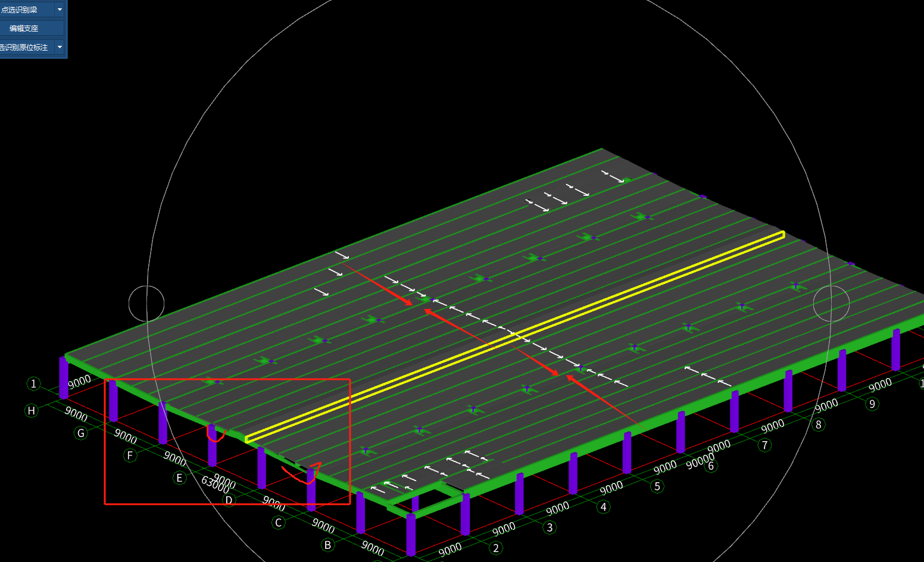Click the 9000 dimension between axes 2 and 3

pyautogui.click(x=504, y=529)
